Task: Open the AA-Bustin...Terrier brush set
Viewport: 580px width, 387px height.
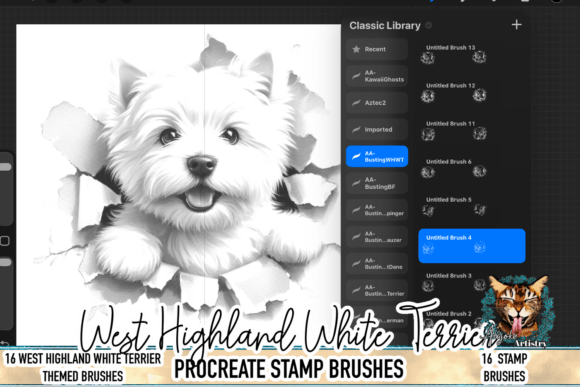Action: 377,290
